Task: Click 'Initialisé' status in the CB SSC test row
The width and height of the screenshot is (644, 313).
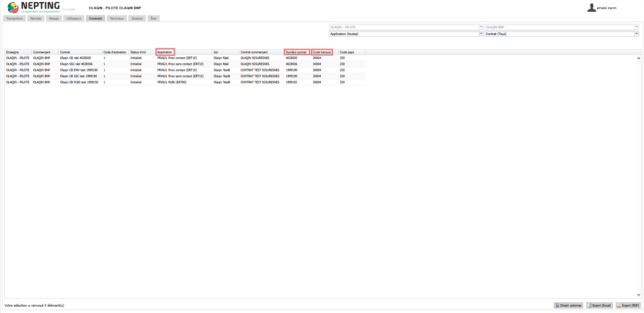Action: [x=136, y=76]
